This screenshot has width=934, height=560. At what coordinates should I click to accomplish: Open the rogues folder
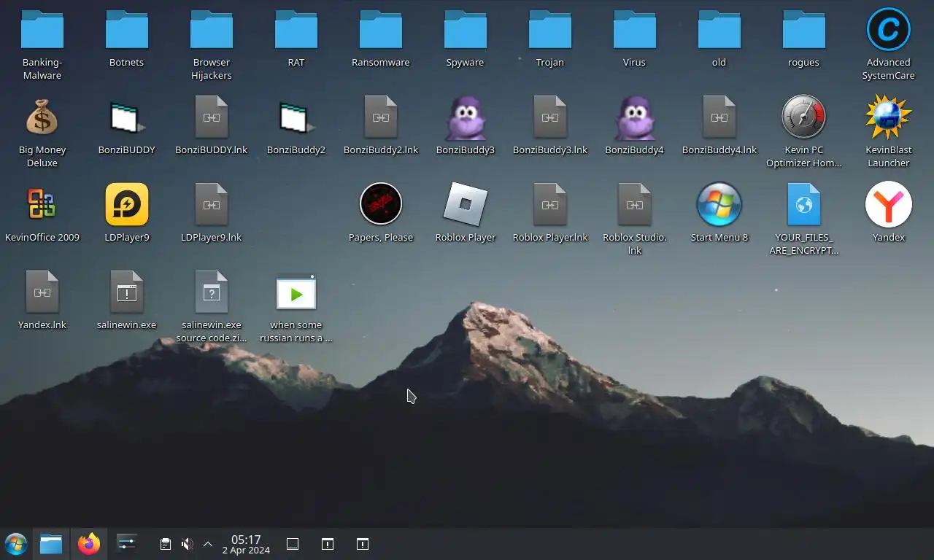(804, 30)
